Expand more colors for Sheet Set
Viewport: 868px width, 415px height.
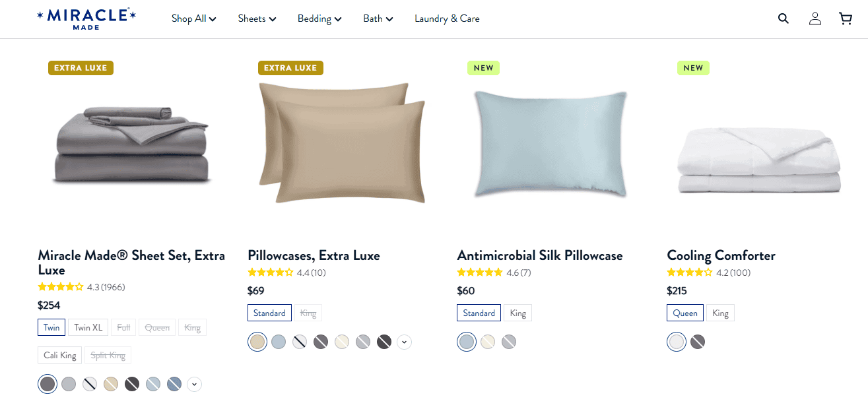coord(194,384)
